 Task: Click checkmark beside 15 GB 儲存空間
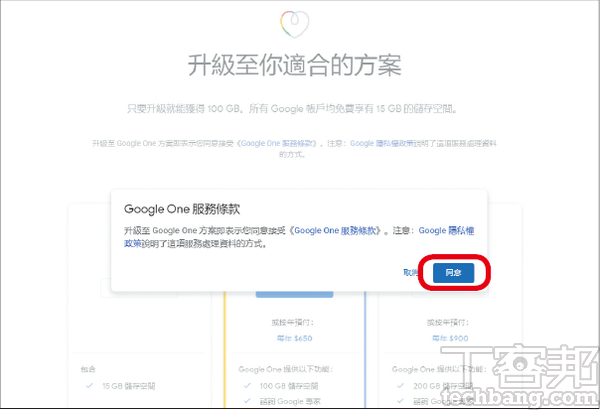point(89,385)
